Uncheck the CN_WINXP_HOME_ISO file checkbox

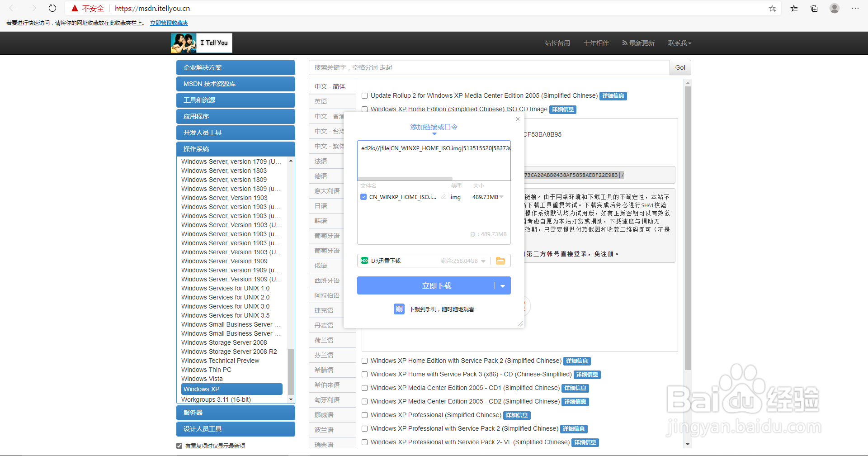point(363,197)
